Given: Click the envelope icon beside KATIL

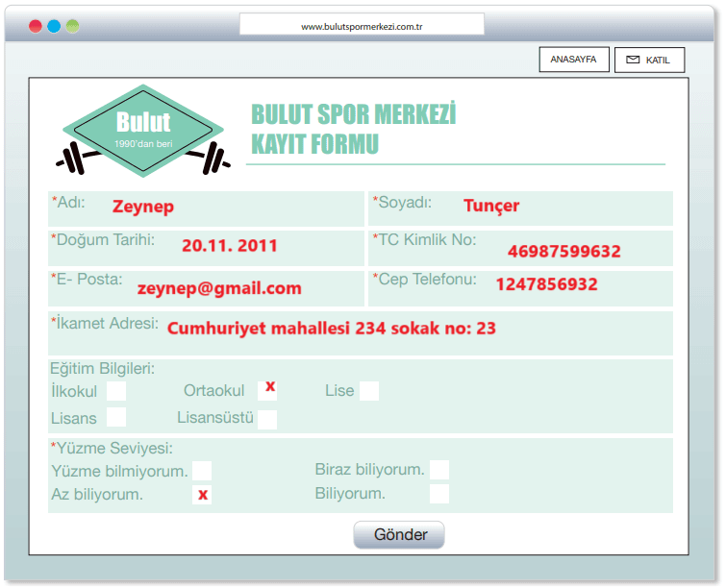Looking at the screenshot, I should pyautogui.click(x=633, y=60).
